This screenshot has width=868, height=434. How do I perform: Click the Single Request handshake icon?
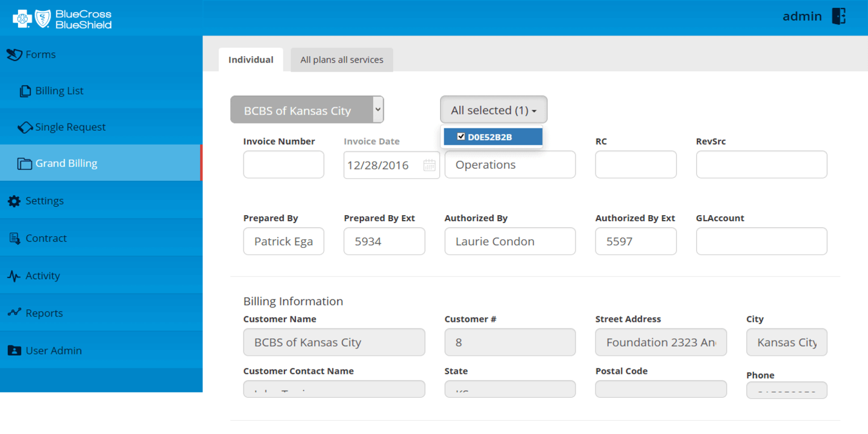pyautogui.click(x=25, y=127)
